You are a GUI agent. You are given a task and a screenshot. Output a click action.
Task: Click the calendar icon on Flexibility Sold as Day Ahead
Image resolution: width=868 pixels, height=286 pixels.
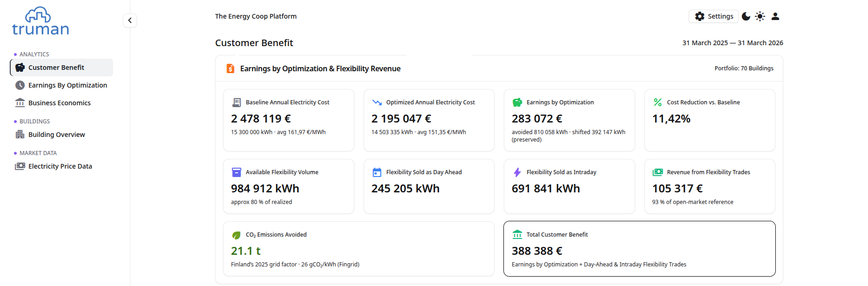click(377, 172)
